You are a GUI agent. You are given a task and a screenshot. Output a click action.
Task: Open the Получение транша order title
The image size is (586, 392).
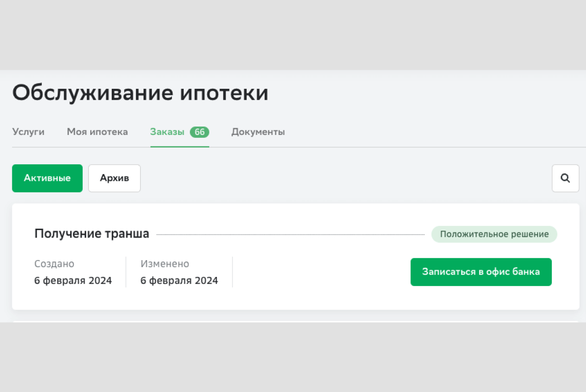click(92, 233)
